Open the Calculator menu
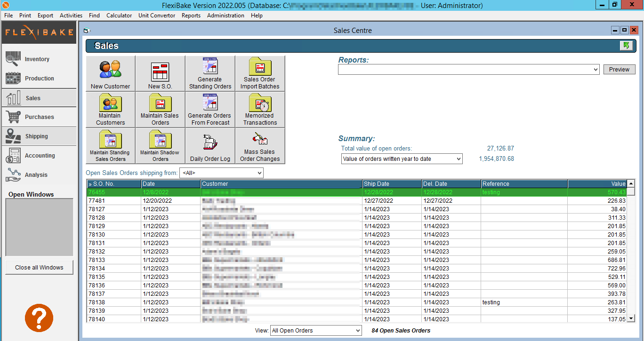The width and height of the screenshot is (644, 341). 119,16
